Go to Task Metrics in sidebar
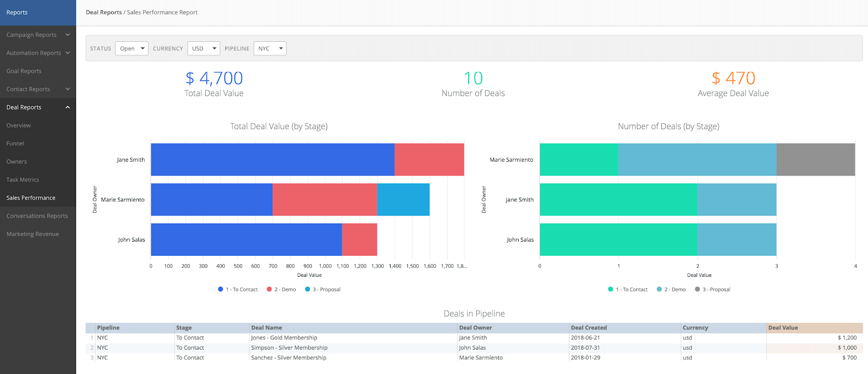 [x=23, y=180]
